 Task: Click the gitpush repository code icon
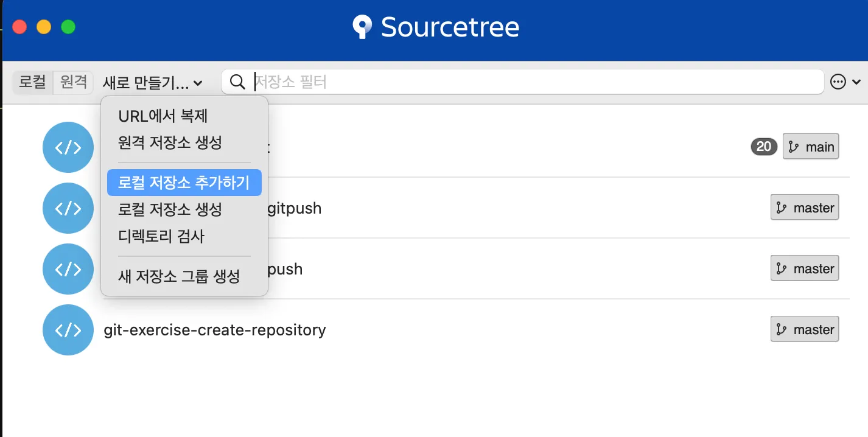point(68,208)
